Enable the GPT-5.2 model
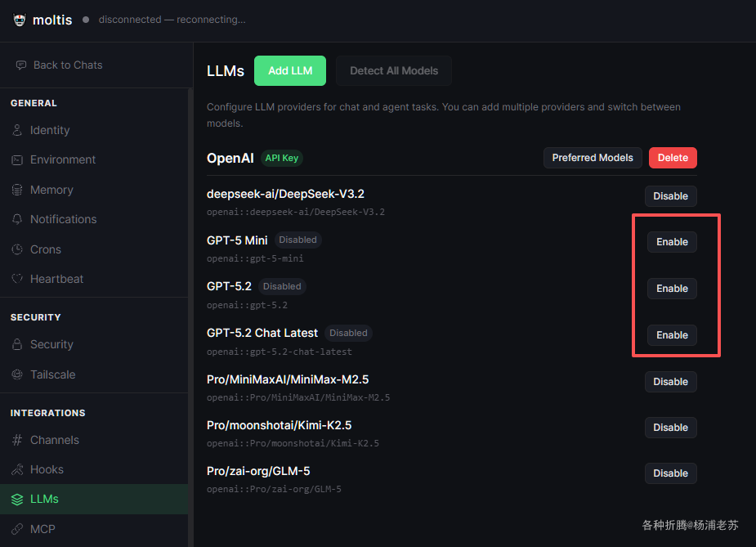Viewport: 756px width, 547px height. pyautogui.click(x=672, y=289)
